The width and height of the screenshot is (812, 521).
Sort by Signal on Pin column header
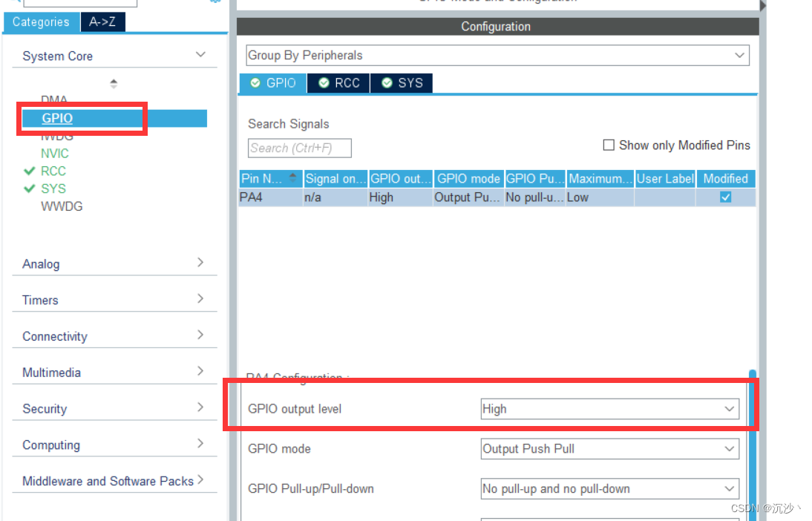[335, 179]
